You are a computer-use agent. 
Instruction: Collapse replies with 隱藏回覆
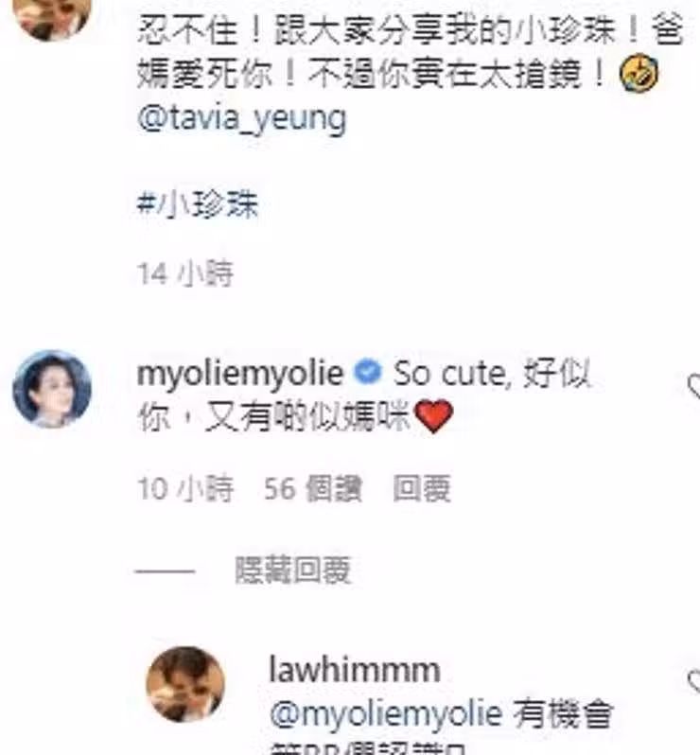point(292,571)
